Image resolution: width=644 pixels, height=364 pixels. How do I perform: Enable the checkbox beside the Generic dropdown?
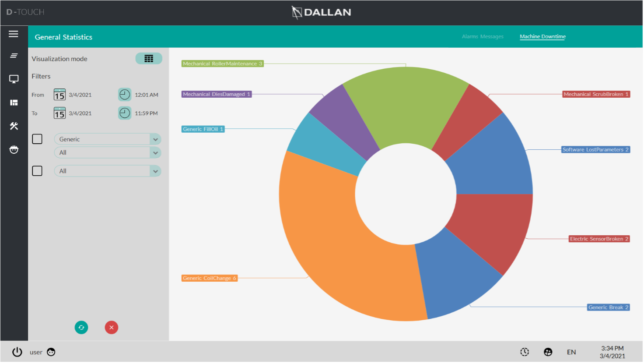tap(37, 138)
